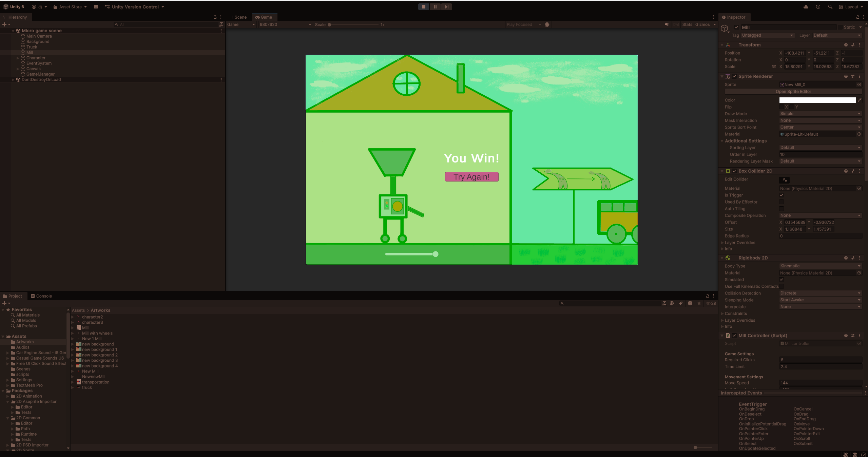Viewport: 868px width, 457px height.
Task: Click the white Sprite Color swatch
Action: coord(817,100)
